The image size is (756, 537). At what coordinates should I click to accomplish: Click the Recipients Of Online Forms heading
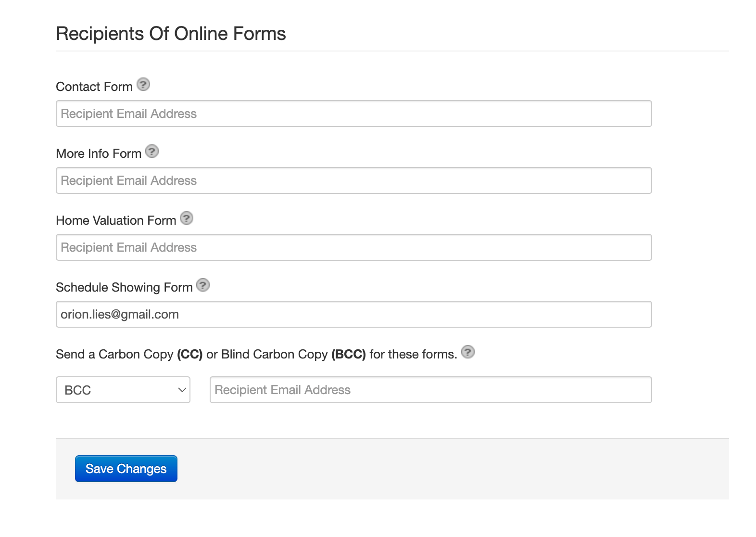[171, 34]
